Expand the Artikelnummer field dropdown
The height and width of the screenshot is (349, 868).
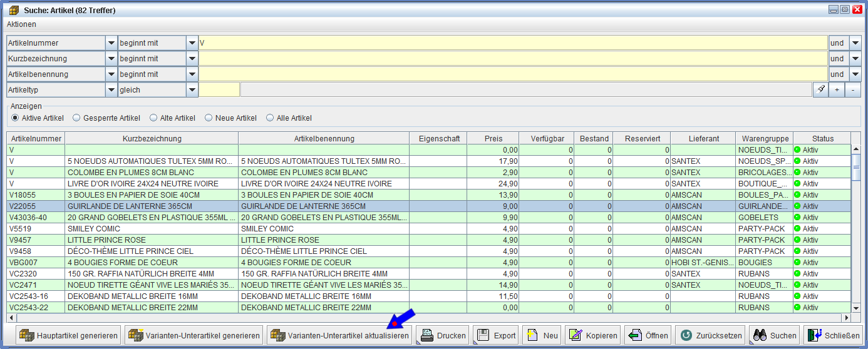(111, 43)
